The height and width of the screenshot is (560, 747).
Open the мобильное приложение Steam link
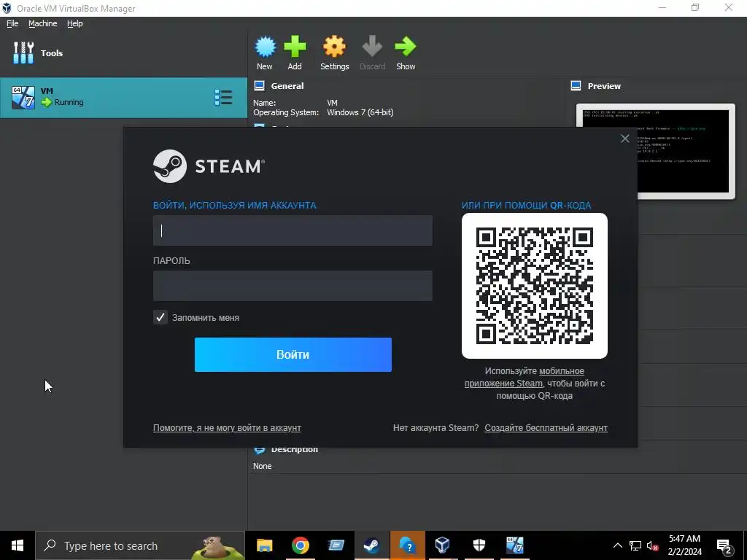click(525, 377)
